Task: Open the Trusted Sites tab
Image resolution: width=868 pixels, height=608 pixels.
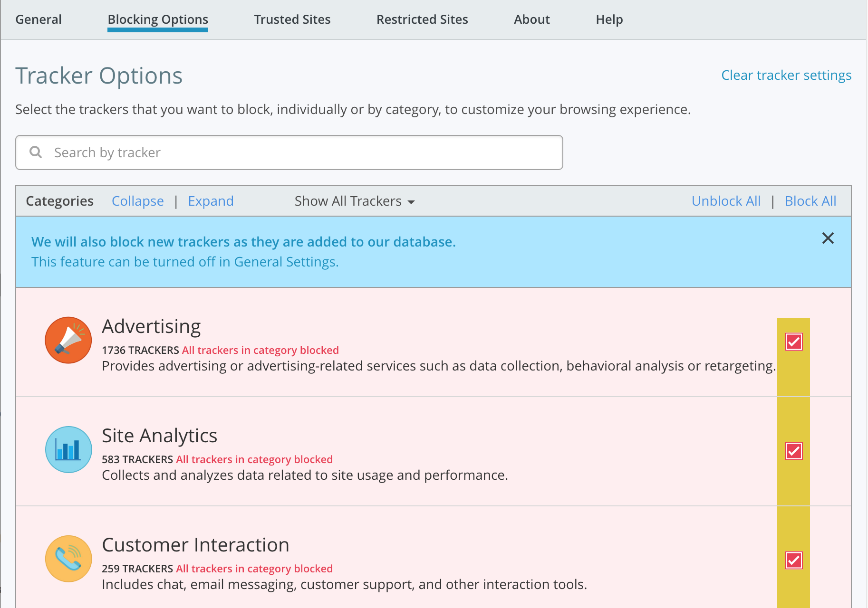Action: click(x=292, y=19)
